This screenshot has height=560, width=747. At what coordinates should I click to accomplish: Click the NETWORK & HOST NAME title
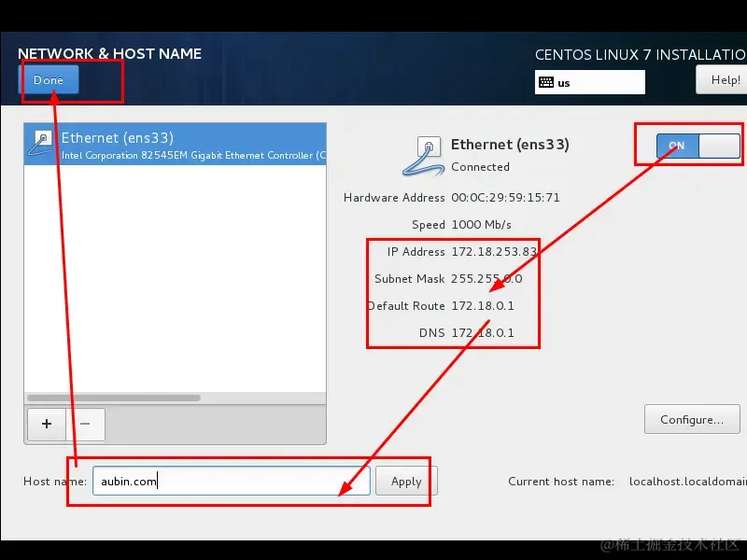[x=109, y=54]
